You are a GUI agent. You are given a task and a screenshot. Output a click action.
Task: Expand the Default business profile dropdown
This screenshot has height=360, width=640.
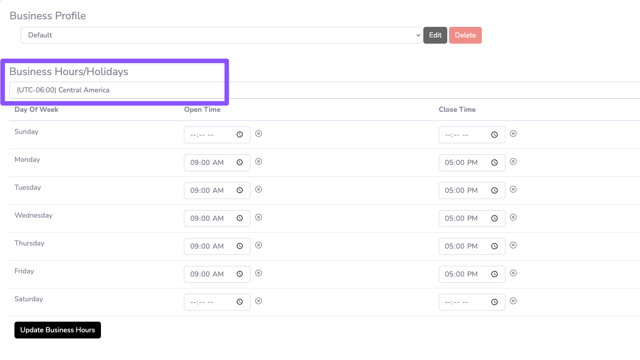221,35
